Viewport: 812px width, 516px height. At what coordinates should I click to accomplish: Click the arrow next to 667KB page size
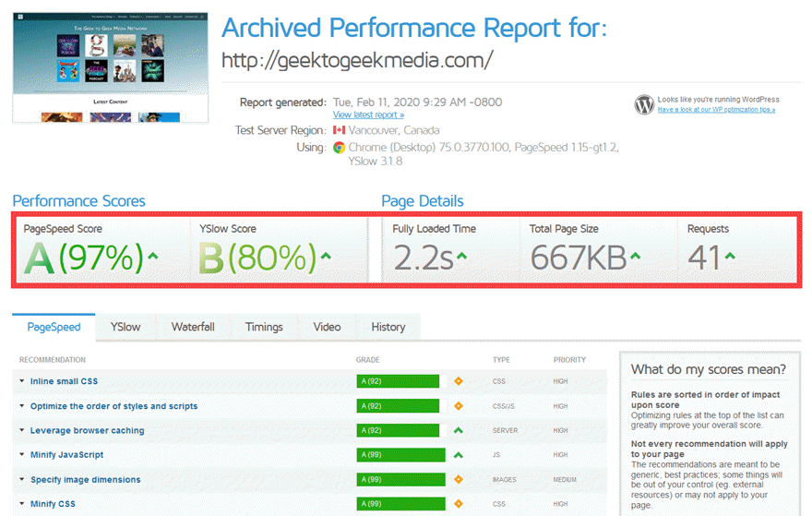635,256
